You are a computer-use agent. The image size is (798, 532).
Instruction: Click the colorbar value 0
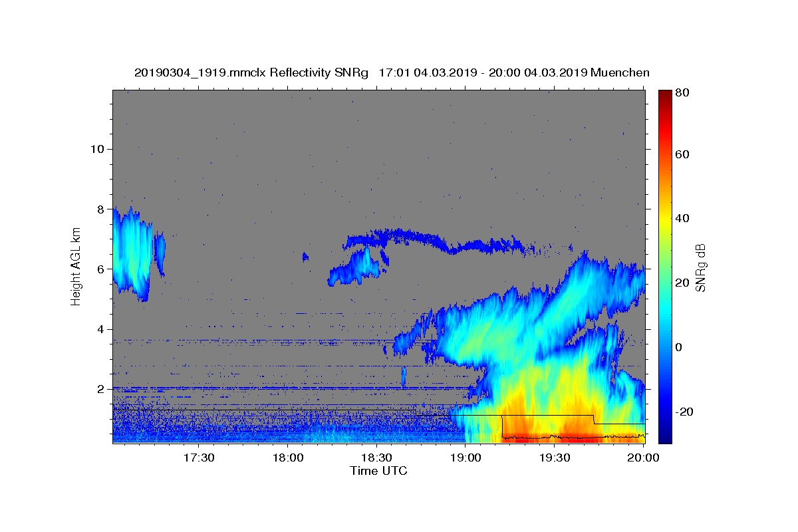point(679,347)
